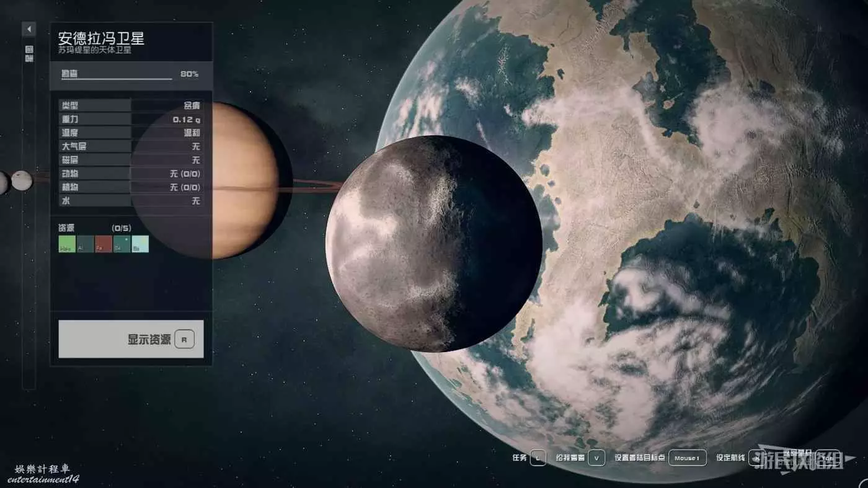868x488 pixels.
Task: Click the Mouse1 landing target key hint
Action: (x=687, y=458)
